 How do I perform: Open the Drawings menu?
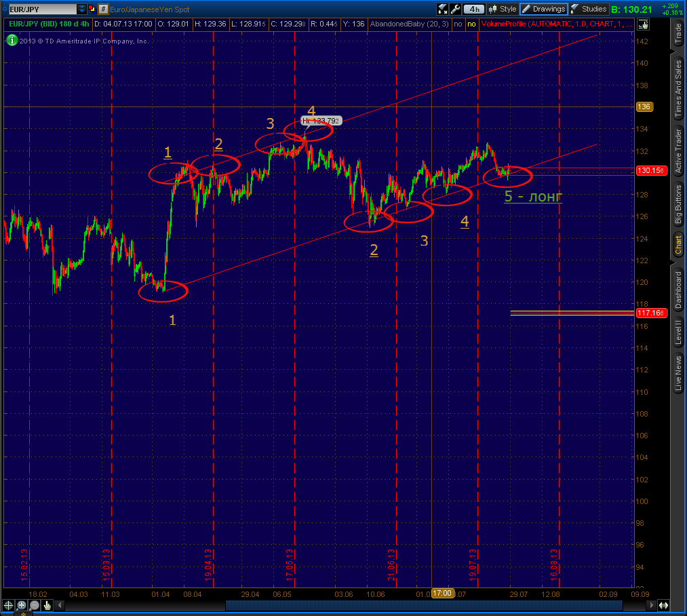tap(544, 9)
